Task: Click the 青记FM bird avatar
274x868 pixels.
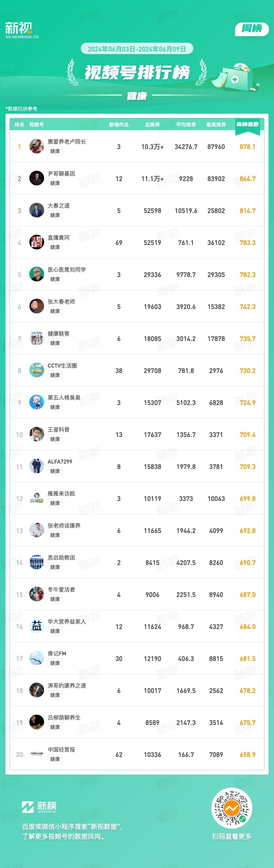Action: (x=36, y=659)
